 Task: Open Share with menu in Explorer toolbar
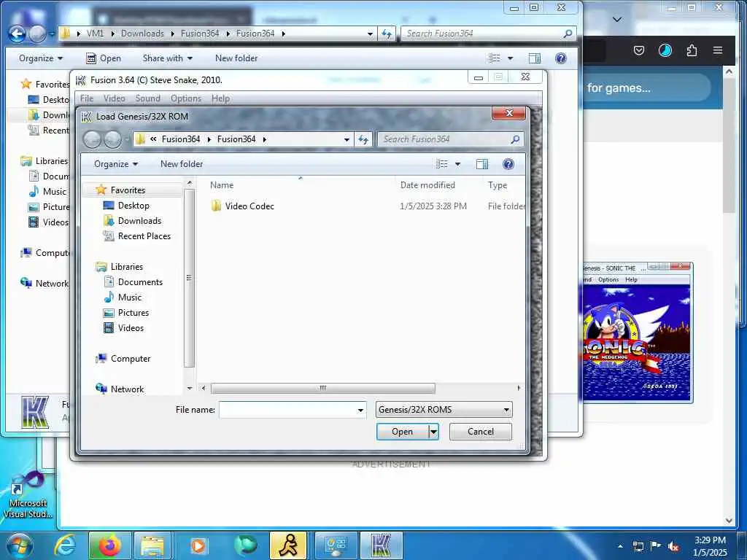tap(167, 58)
